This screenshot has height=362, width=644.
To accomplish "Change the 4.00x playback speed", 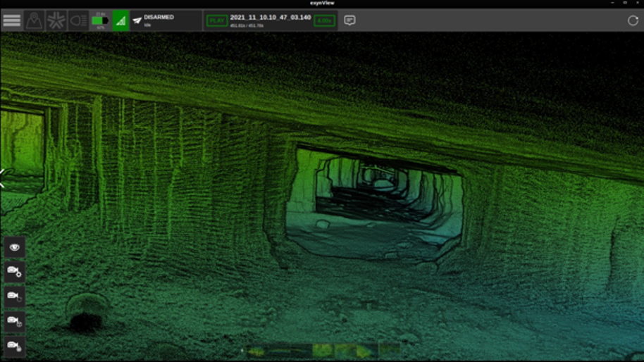I will point(324,20).
